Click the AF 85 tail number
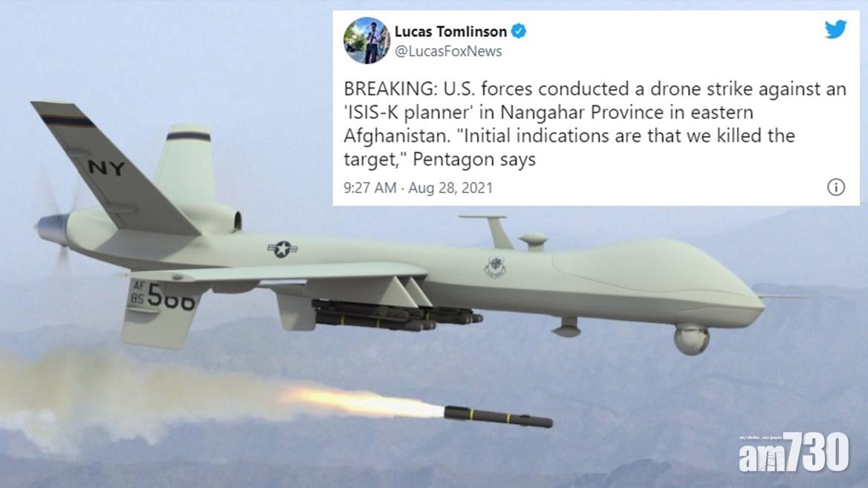This screenshot has width=868, height=488. coord(162,295)
